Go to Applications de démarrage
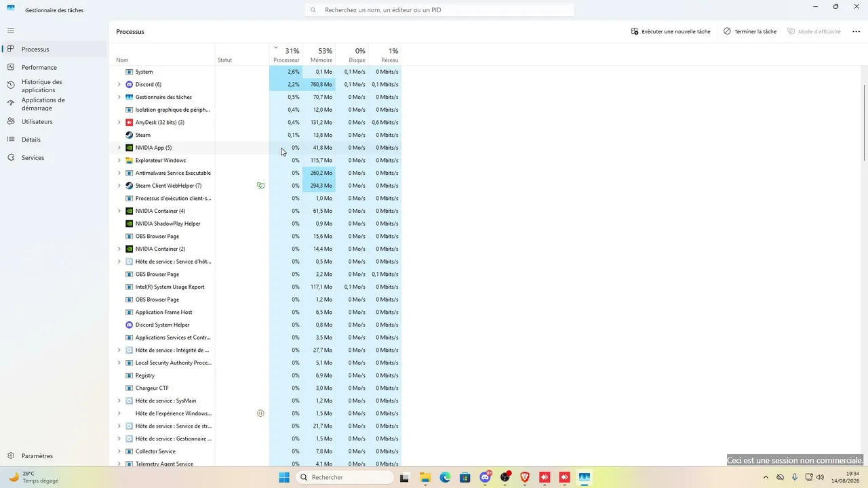Image resolution: width=868 pixels, height=488 pixels. pyautogui.click(x=54, y=104)
